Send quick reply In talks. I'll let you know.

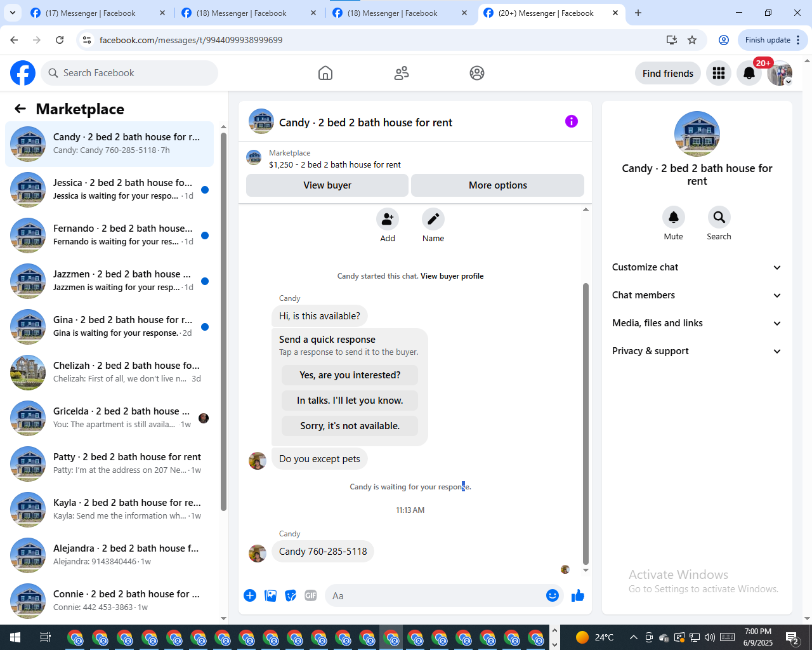pos(350,401)
